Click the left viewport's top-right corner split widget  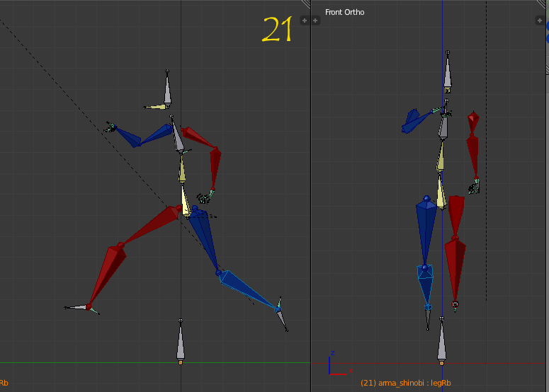click(306, 4)
